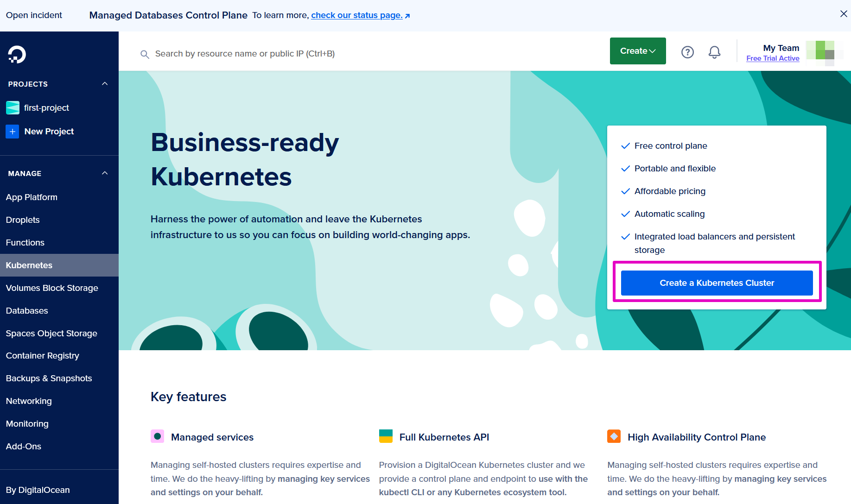Open the first-project project
The image size is (851, 504).
coord(46,108)
